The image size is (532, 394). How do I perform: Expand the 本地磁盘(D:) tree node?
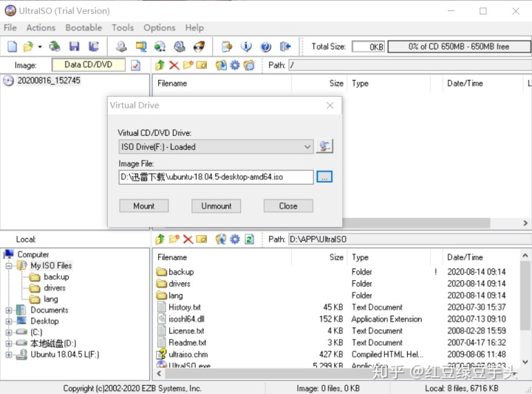click(9, 344)
